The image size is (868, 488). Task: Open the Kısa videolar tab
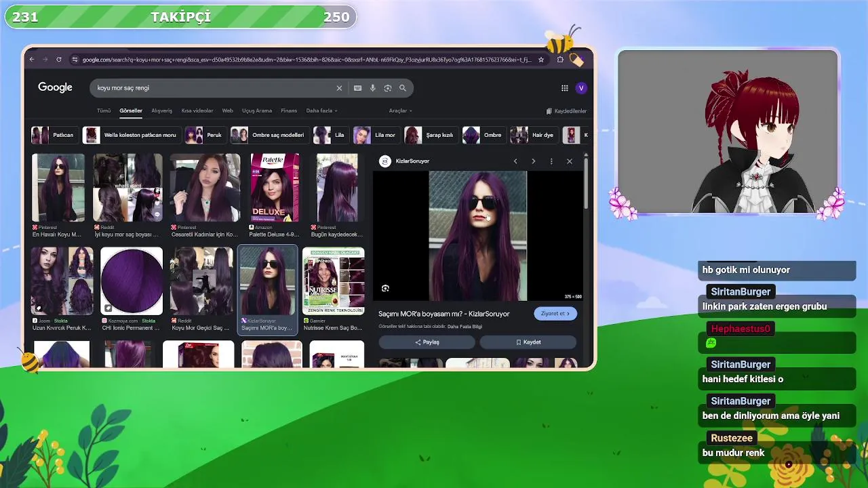pyautogui.click(x=197, y=110)
